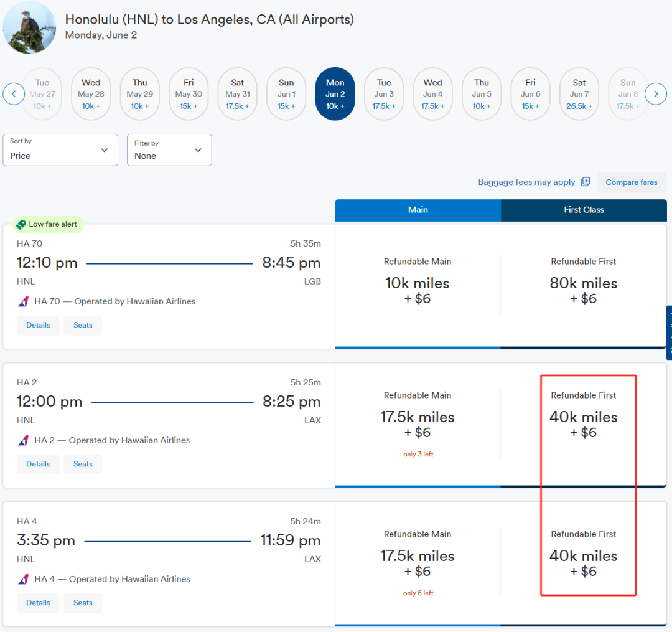Switch to the Main fare tab
This screenshot has width=672, height=632.
[x=418, y=210]
